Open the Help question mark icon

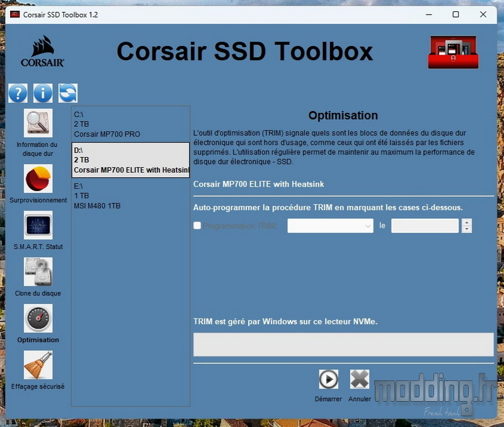coord(18,93)
